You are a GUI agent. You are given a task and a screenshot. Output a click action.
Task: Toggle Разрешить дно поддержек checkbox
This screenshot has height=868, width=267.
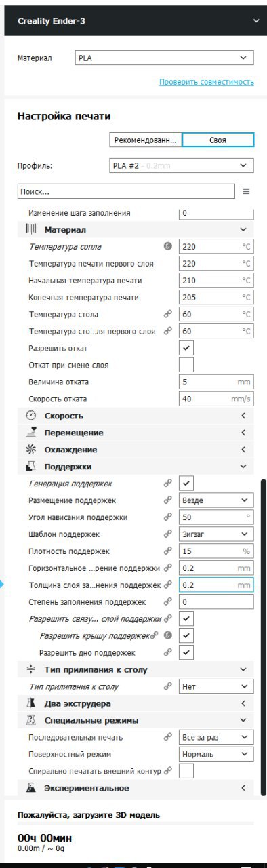coord(186,652)
